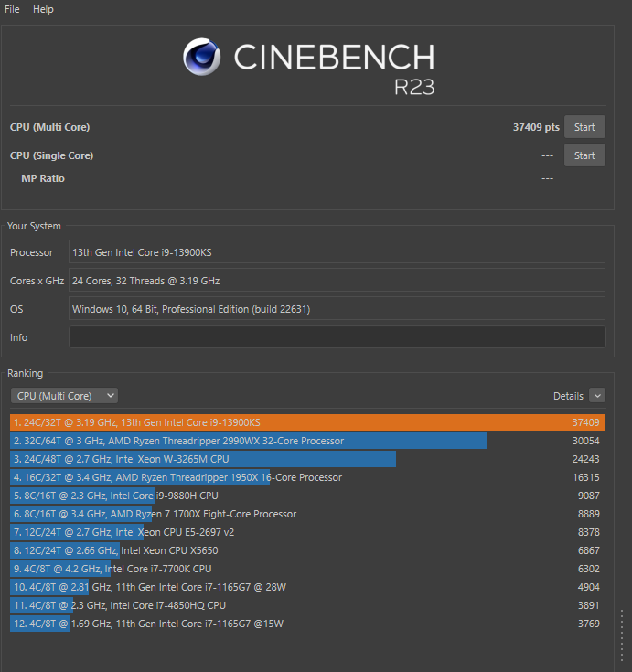Select ranking row 1 i9-13900KS
This screenshot has width=632, height=672.
tap(307, 422)
